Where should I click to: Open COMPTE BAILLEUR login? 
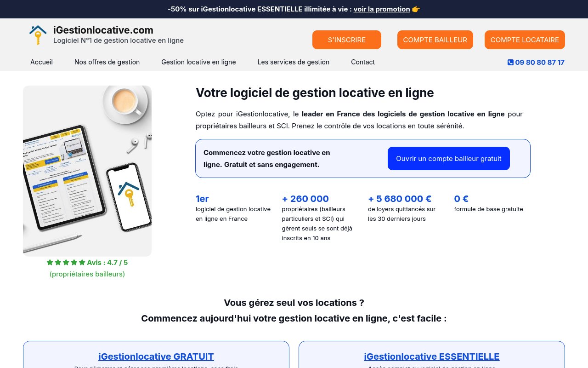(x=435, y=40)
